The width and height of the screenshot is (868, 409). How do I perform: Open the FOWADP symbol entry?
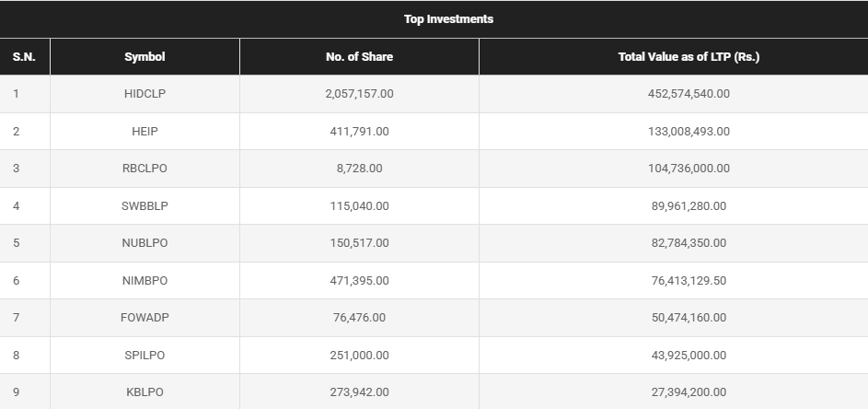click(145, 318)
